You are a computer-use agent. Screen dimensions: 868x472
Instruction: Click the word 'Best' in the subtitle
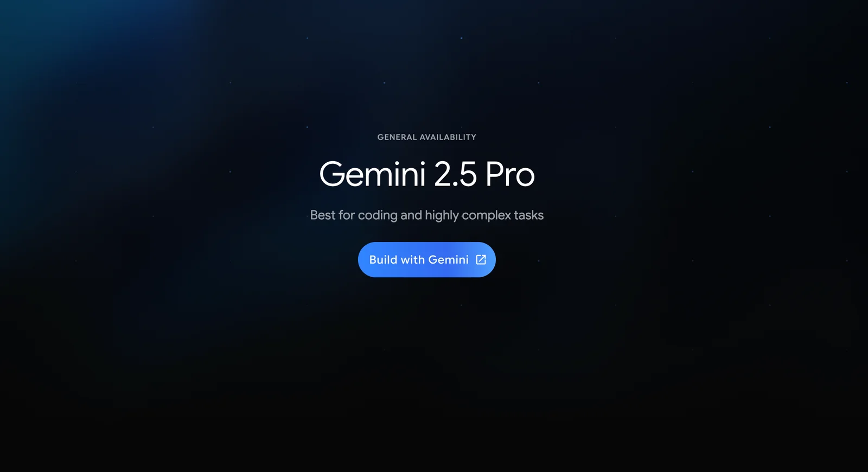(323, 215)
